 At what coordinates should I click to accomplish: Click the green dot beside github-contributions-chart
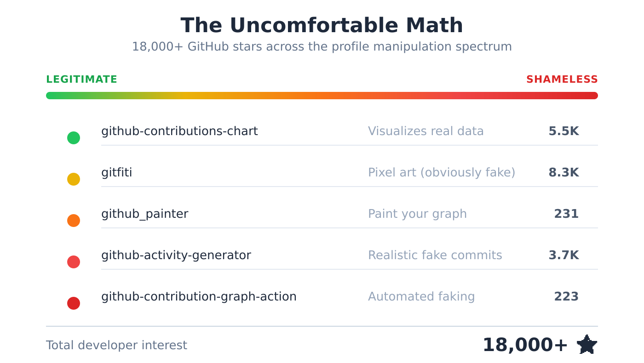tap(74, 138)
